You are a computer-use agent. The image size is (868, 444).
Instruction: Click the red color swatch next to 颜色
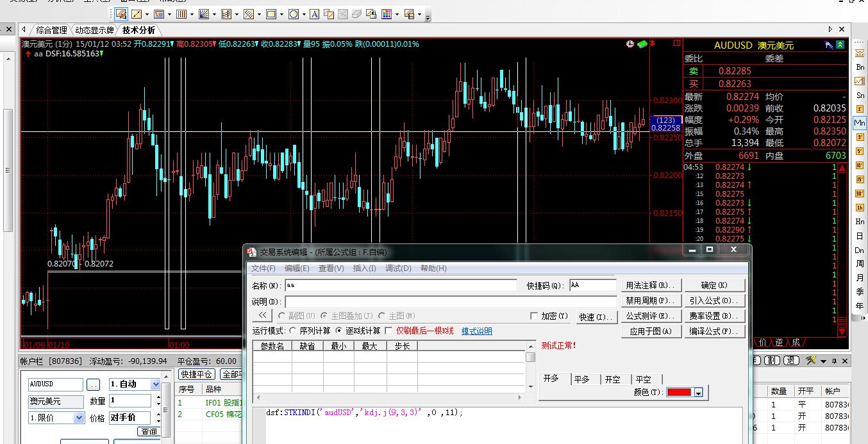tap(680, 392)
